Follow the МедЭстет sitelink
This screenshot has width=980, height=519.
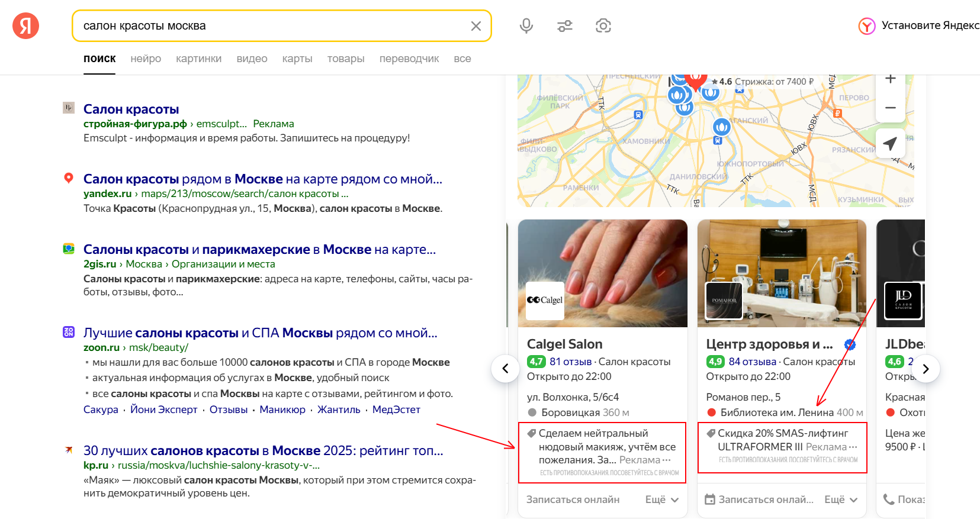396,410
